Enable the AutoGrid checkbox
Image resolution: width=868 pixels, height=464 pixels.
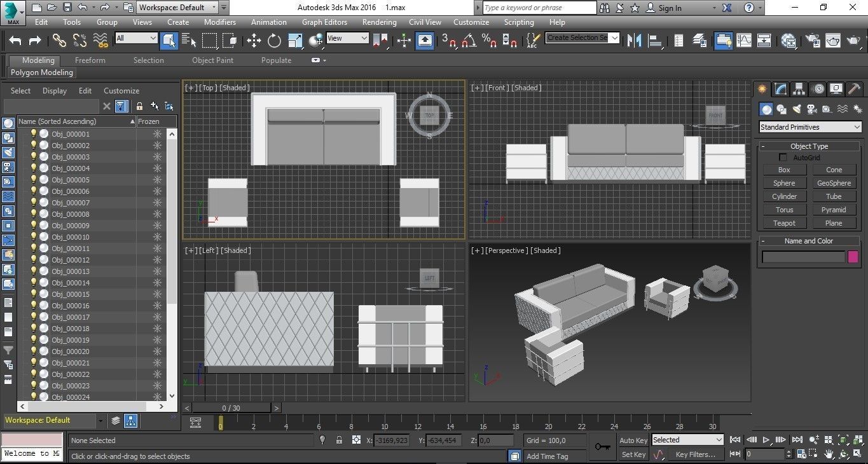783,157
